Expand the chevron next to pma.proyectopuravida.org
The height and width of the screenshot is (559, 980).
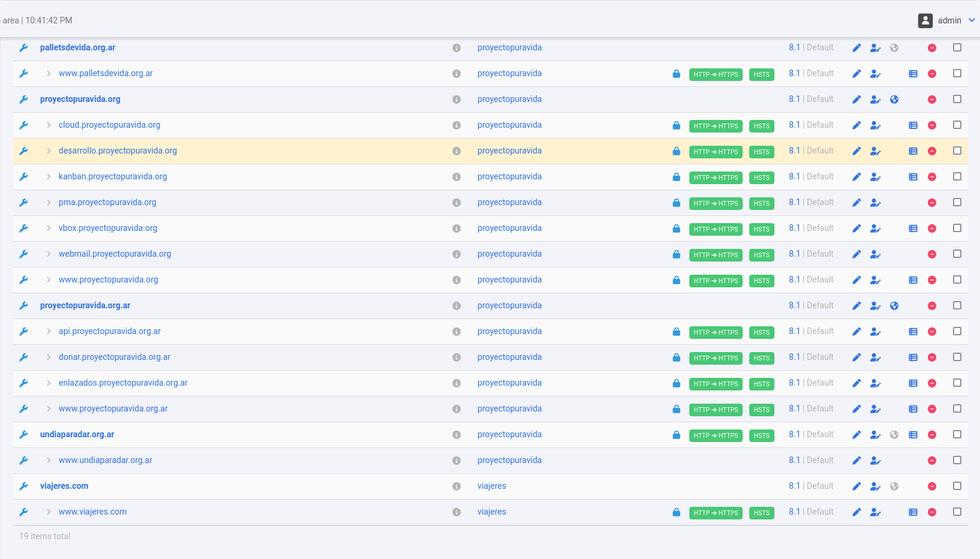point(49,203)
